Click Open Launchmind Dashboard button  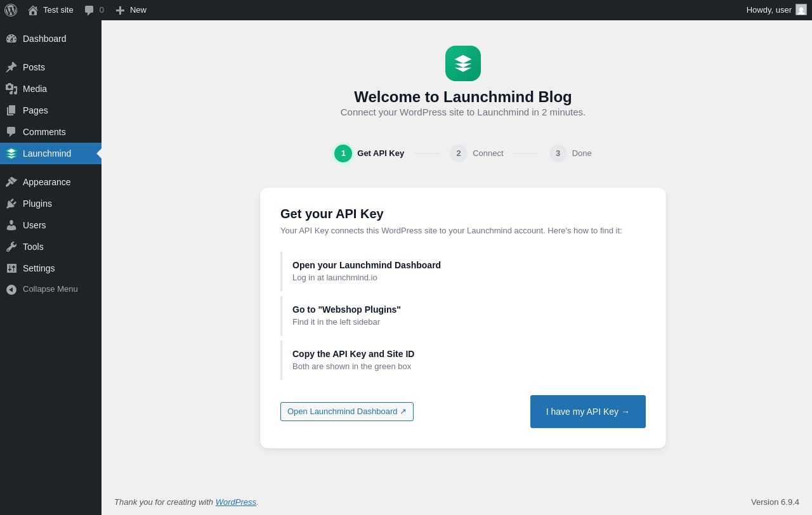(x=347, y=412)
